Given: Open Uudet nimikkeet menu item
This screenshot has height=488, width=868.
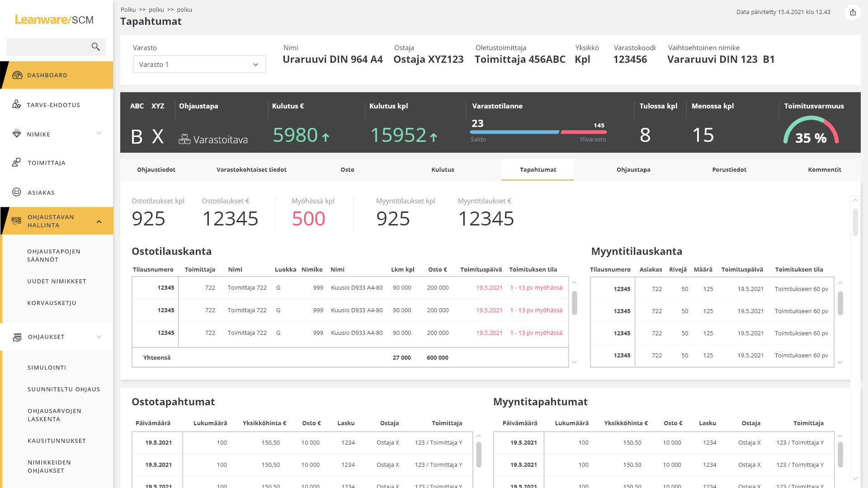Looking at the screenshot, I should (57, 281).
